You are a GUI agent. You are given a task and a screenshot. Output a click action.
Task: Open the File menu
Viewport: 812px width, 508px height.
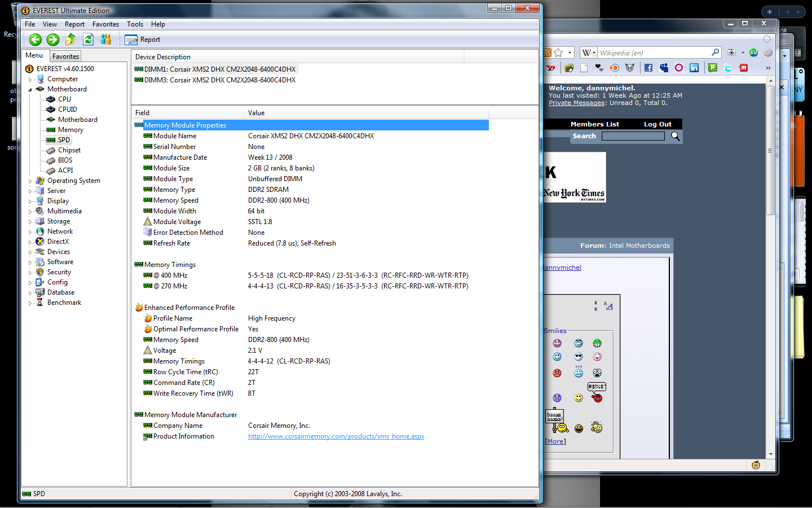(x=30, y=24)
